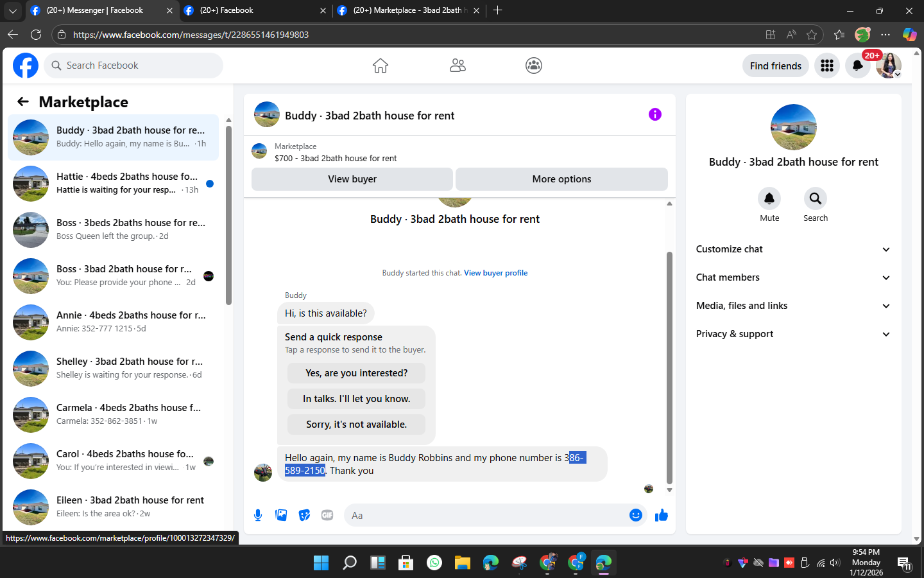Screen dimensions: 924x578
Task: Open Carol 4beds 2baths conversation
Action: (113, 460)
